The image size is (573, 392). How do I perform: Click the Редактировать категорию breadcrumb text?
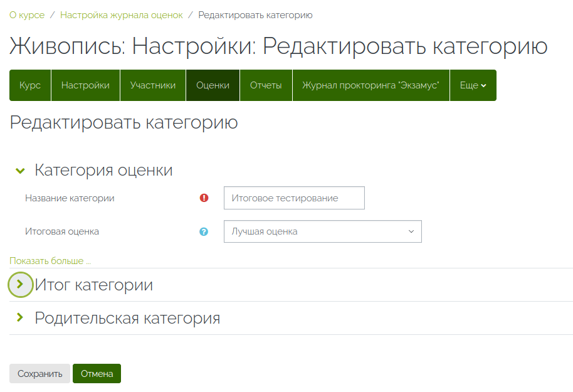(255, 15)
